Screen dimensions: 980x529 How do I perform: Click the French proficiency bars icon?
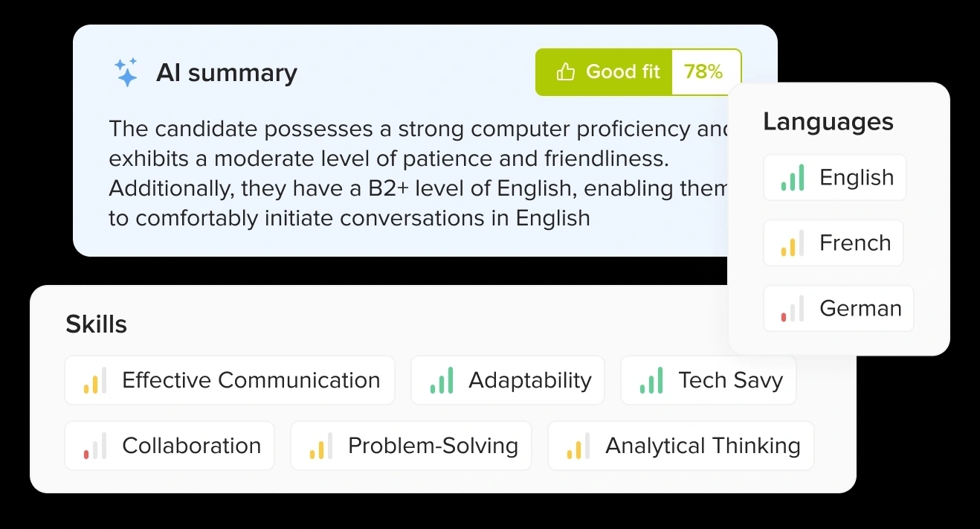(793, 243)
